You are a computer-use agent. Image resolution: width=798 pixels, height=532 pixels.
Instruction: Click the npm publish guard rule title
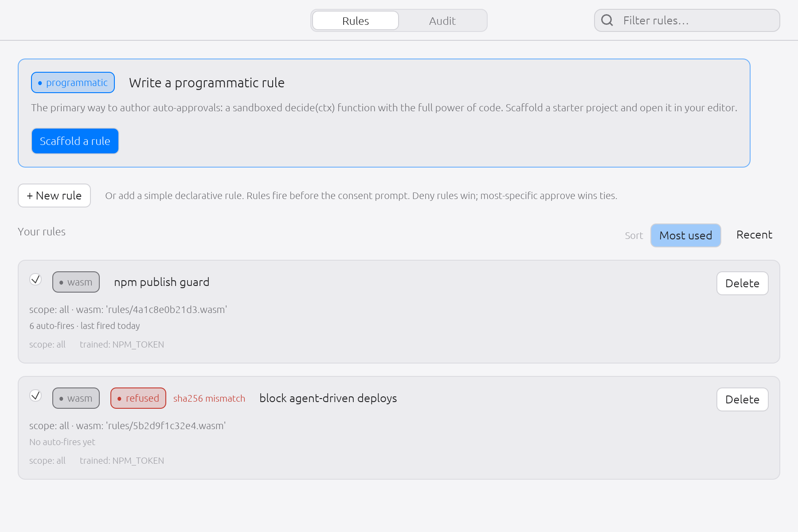(x=161, y=282)
